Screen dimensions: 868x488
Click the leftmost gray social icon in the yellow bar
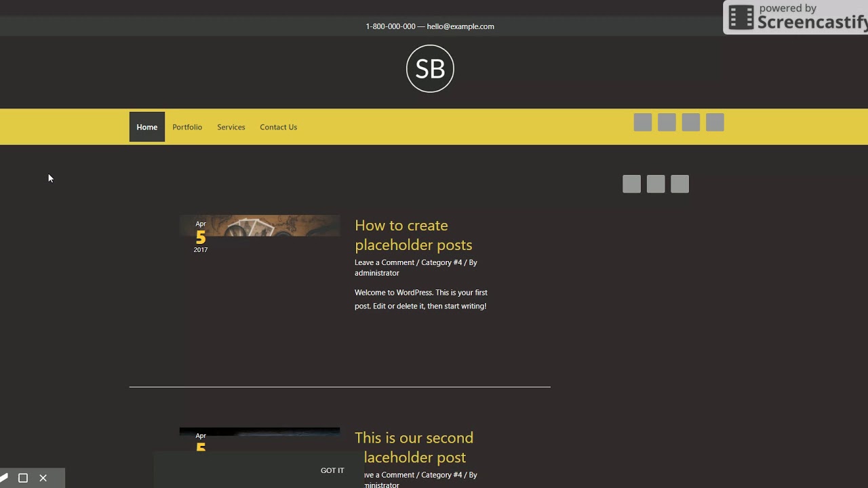pos(643,123)
